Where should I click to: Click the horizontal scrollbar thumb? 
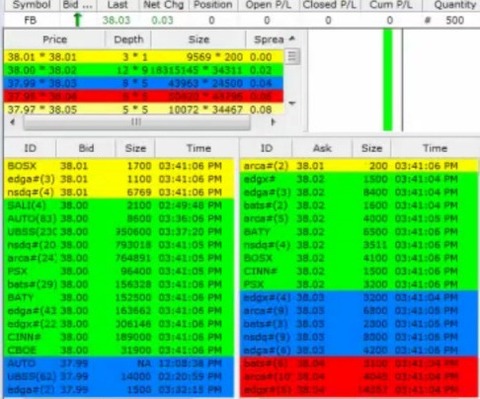click(x=137, y=122)
